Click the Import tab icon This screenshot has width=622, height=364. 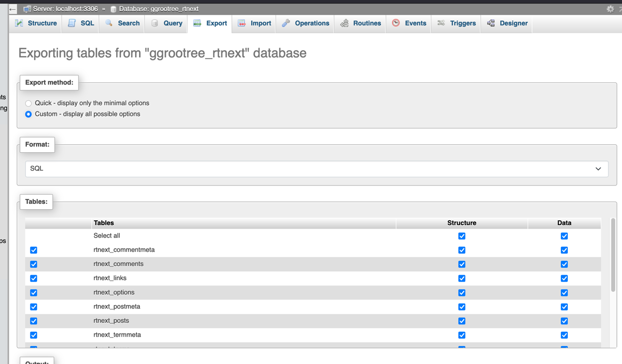[242, 23]
